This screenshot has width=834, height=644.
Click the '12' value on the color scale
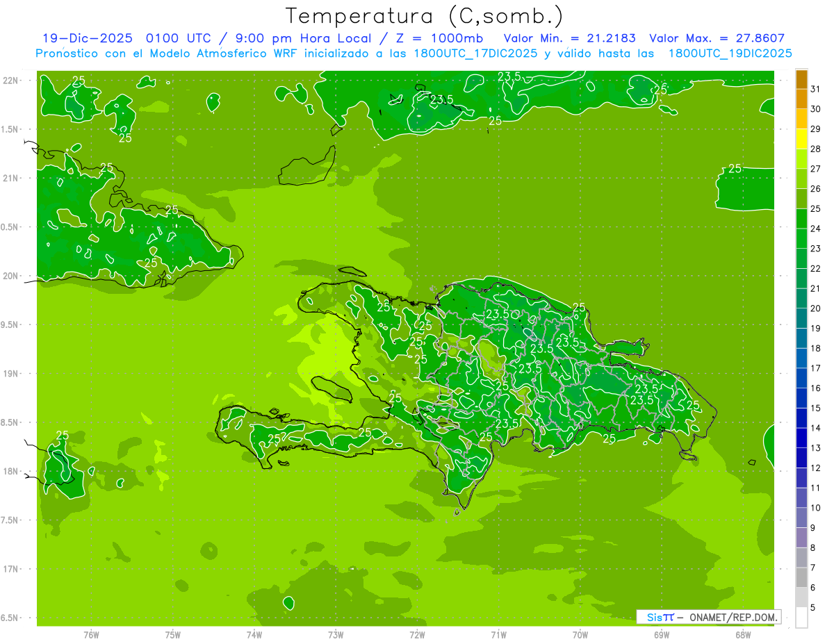[x=816, y=468]
